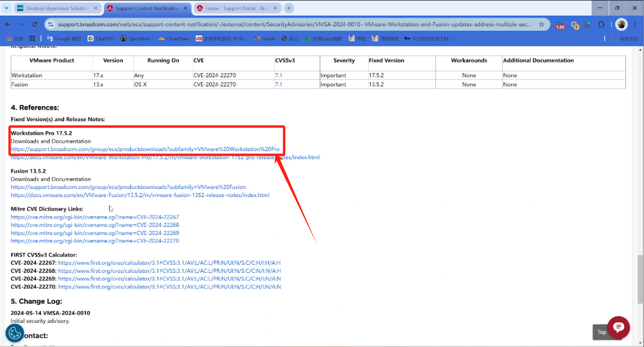
Task: Open Mitre link for CVE-2024-22269
Action: click(95, 233)
